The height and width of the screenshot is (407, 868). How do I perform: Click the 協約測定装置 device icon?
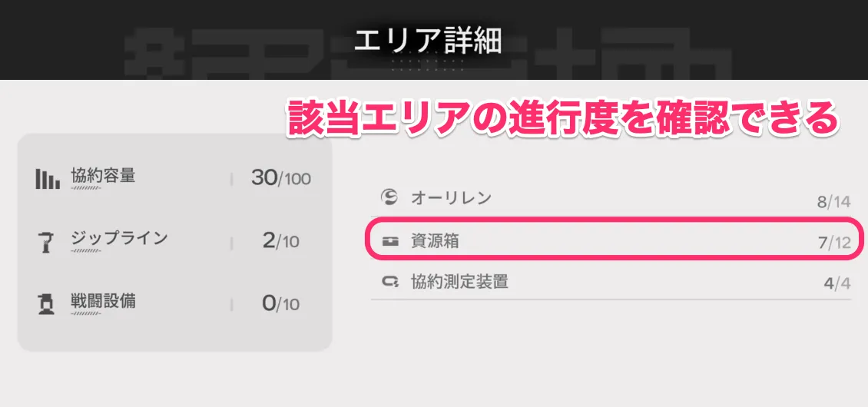[389, 282]
